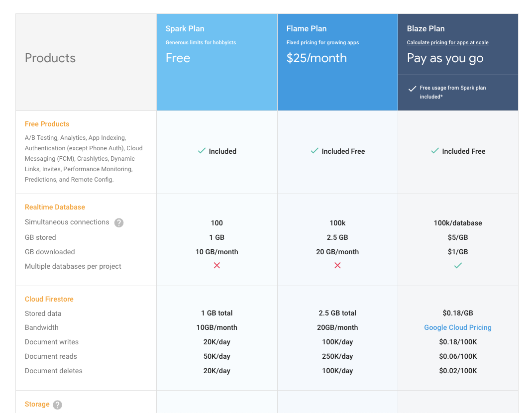Viewport: 532px width, 413px height.
Task: Click the Free Products section title
Action: click(47, 124)
